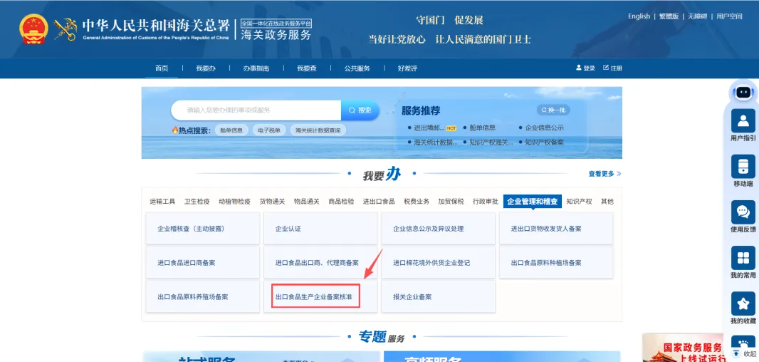Viewport: 759px width, 362px height.
Task: Switch language to English
Action: click(639, 16)
